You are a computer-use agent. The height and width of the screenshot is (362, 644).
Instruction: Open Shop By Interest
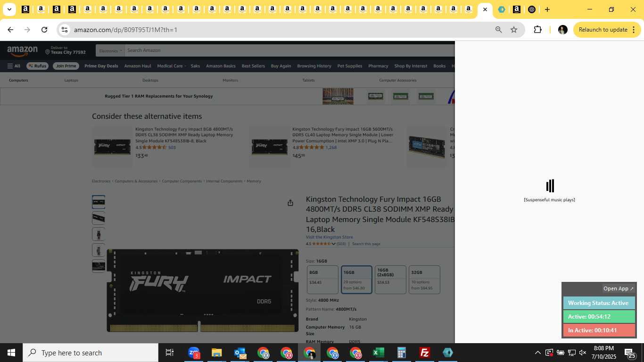click(411, 66)
